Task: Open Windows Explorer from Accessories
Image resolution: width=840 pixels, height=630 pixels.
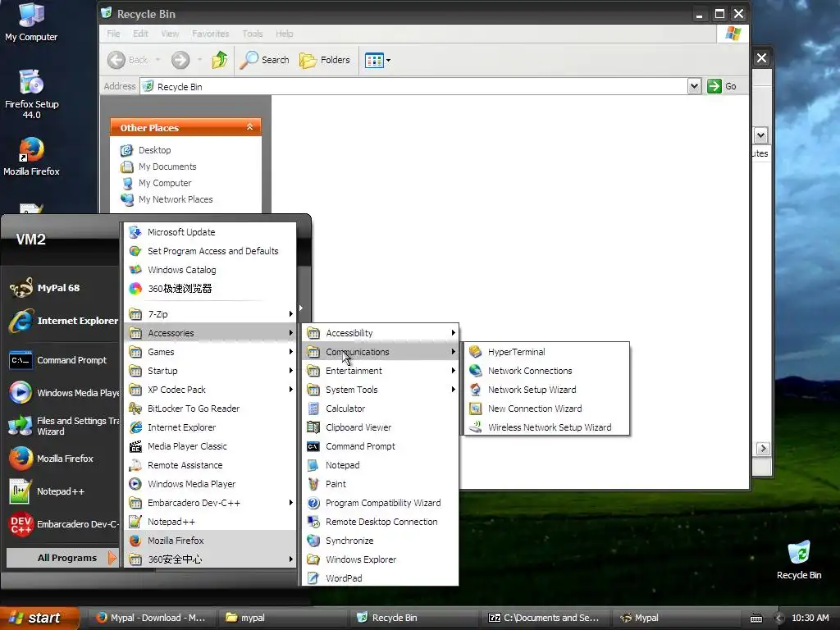Action: tap(381, 559)
